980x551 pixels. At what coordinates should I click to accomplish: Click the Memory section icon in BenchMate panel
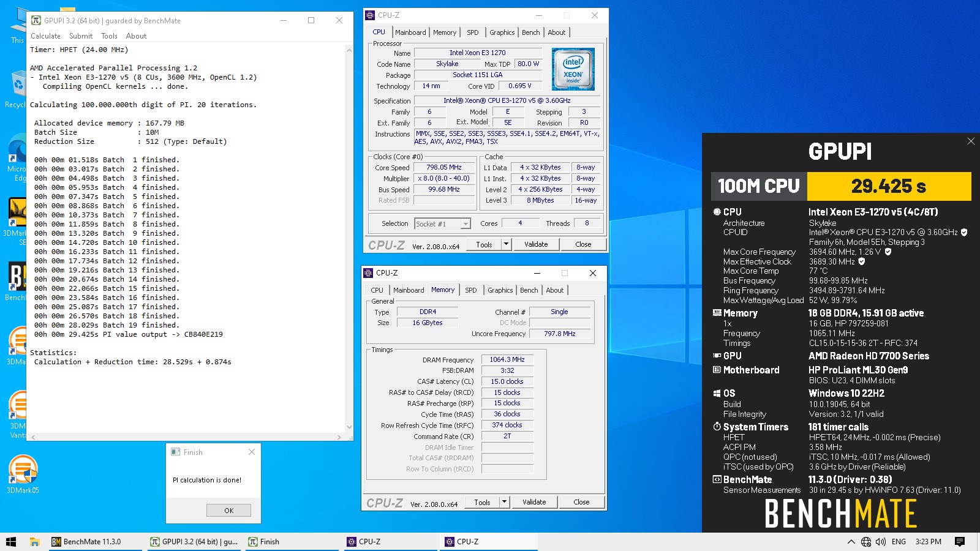(x=717, y=313)
